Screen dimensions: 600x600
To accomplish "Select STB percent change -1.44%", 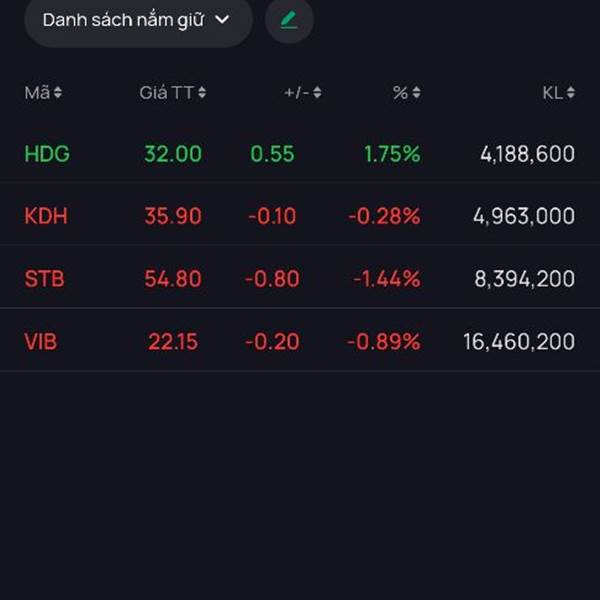I will (387, 279).
